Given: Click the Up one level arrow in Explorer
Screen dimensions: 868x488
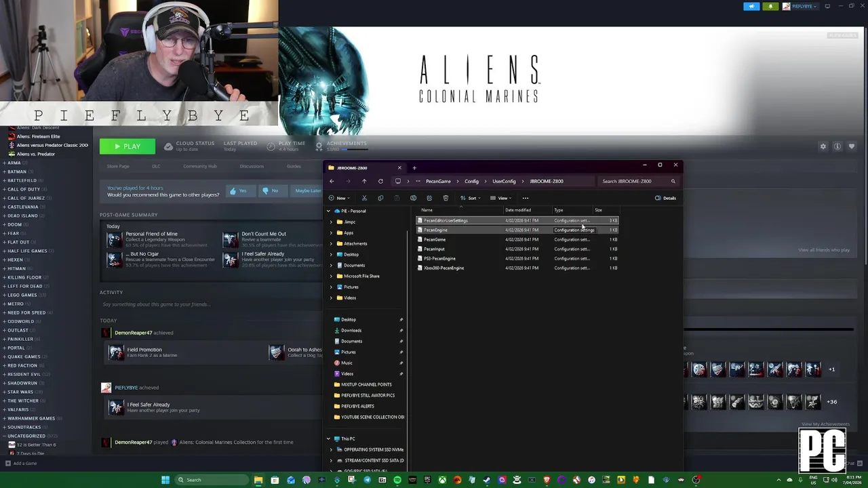Looking at the screenshot, I should click(364, 181).
